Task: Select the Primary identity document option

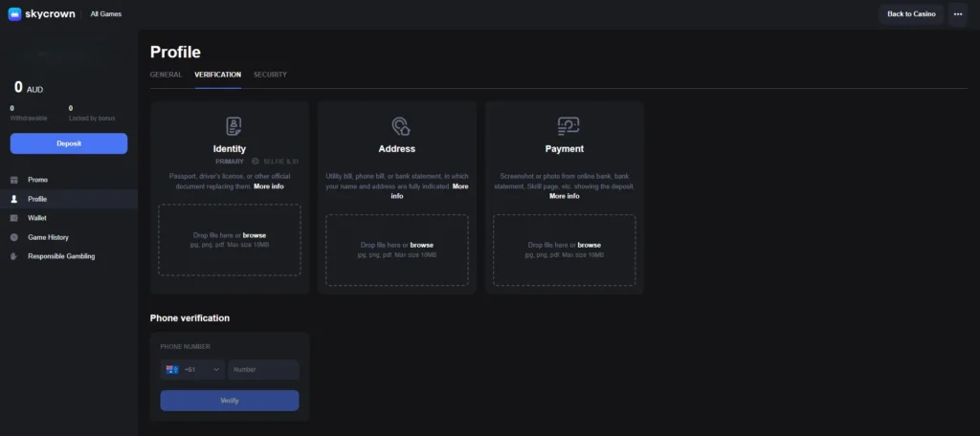Action: pos(230,162)
